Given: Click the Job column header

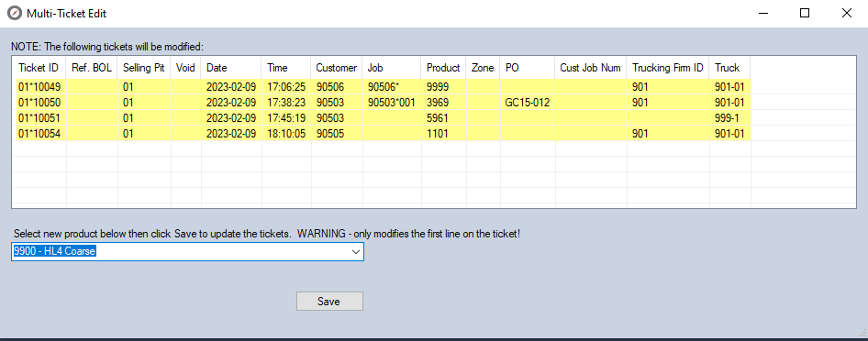Looking at the screenshot, I should pyautogui.click(x=392, y=68).
